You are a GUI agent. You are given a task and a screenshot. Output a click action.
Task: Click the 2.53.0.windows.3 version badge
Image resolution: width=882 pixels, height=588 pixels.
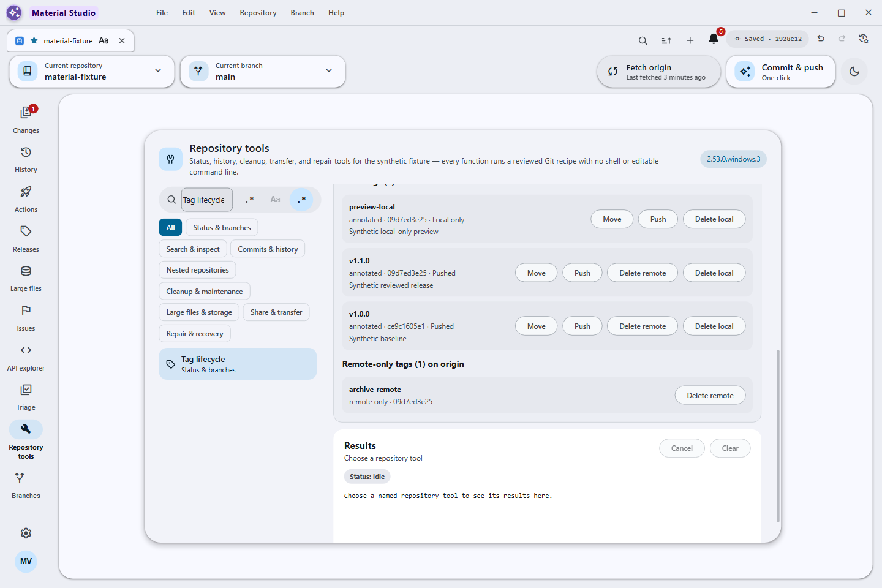(x=733, y=159)
